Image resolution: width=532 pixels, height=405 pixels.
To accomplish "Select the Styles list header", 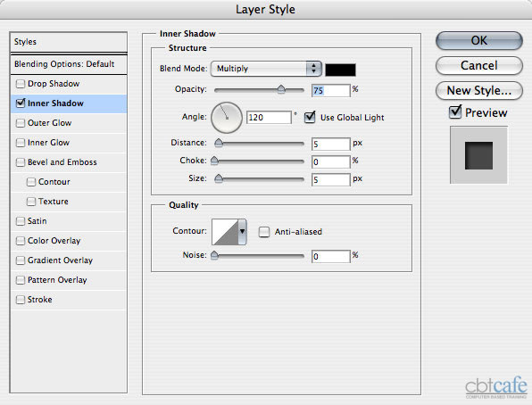I will [69, 42].
